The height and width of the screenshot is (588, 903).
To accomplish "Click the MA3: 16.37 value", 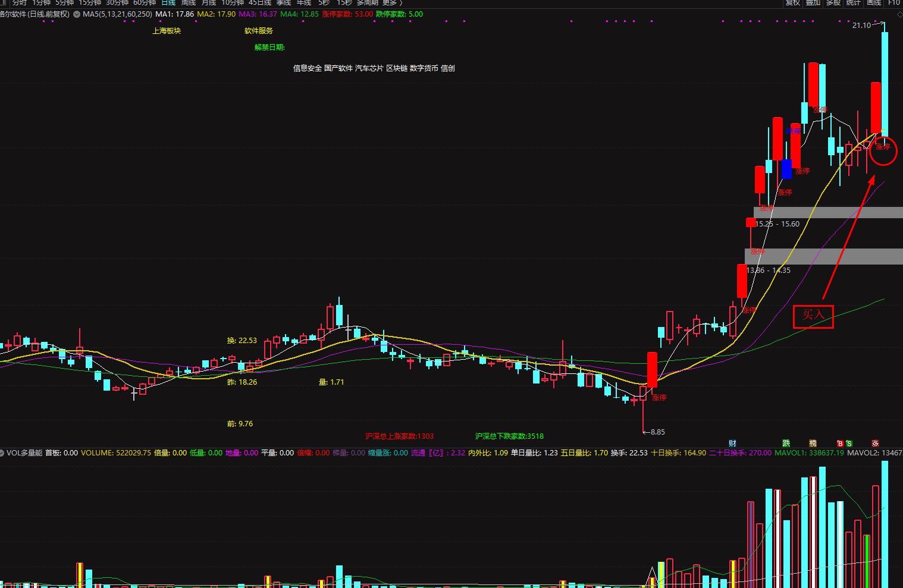I will tap(258, 14).
